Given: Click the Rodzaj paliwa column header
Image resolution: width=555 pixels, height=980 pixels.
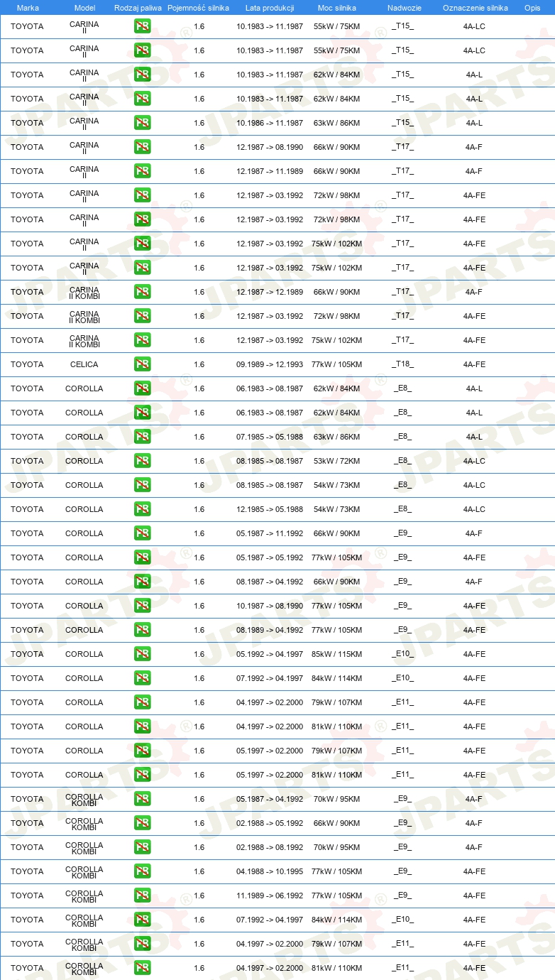Looking at the screenshot, I should click(x=138, y=8).
